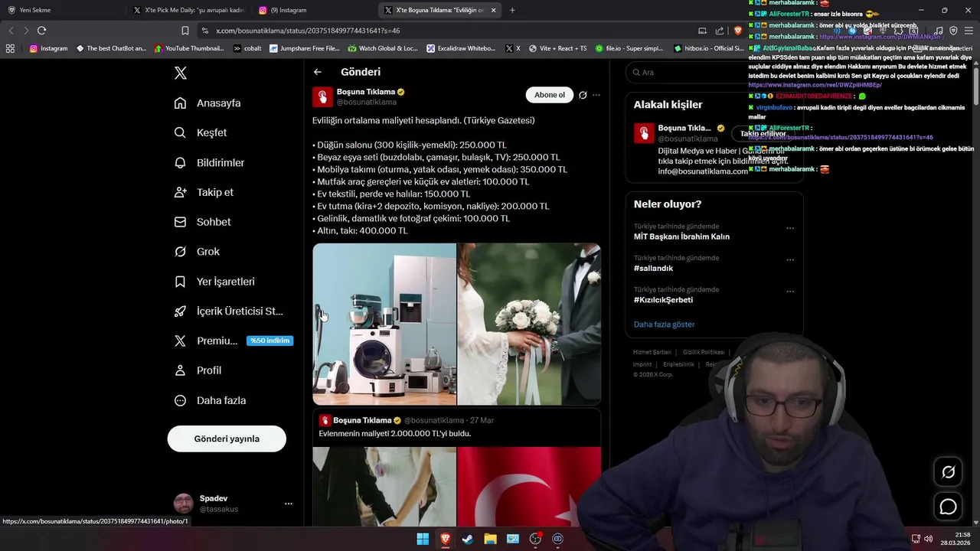
Task: Expand Daha fazla menu
Action: coord(210,400)
